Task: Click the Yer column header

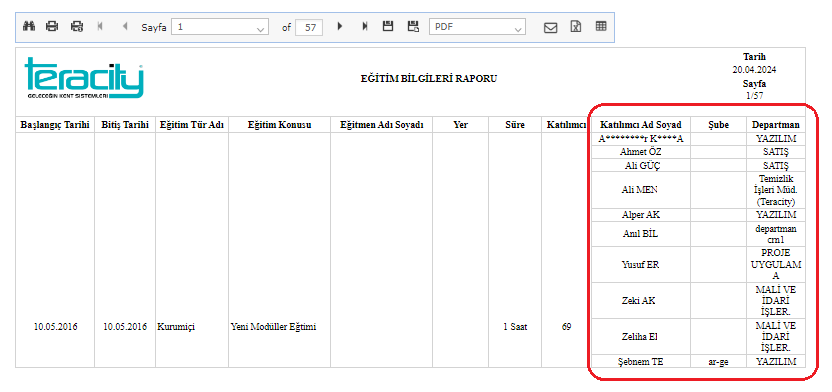Action: tap(460, 125)
